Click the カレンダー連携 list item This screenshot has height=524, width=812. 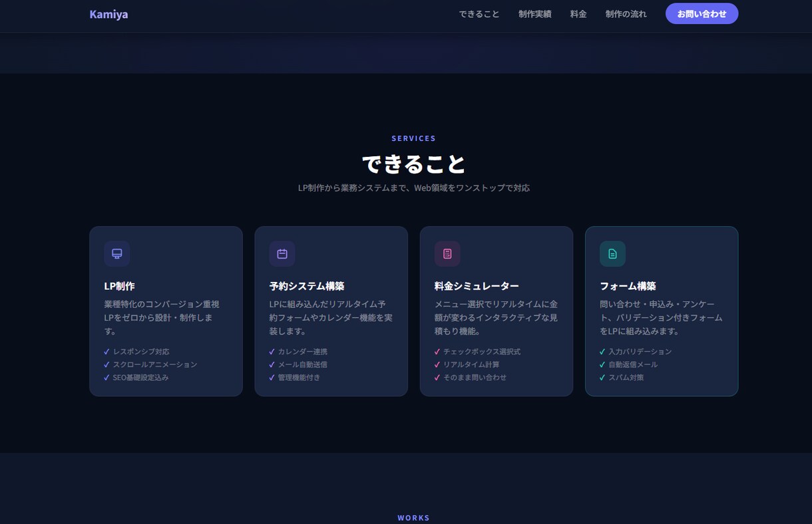(x=298, y=351)
